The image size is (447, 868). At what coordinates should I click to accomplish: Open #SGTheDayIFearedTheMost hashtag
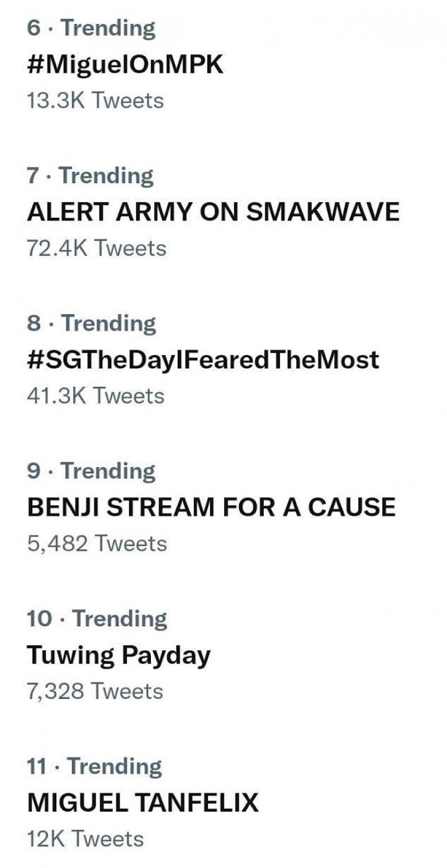pos(203,360)
